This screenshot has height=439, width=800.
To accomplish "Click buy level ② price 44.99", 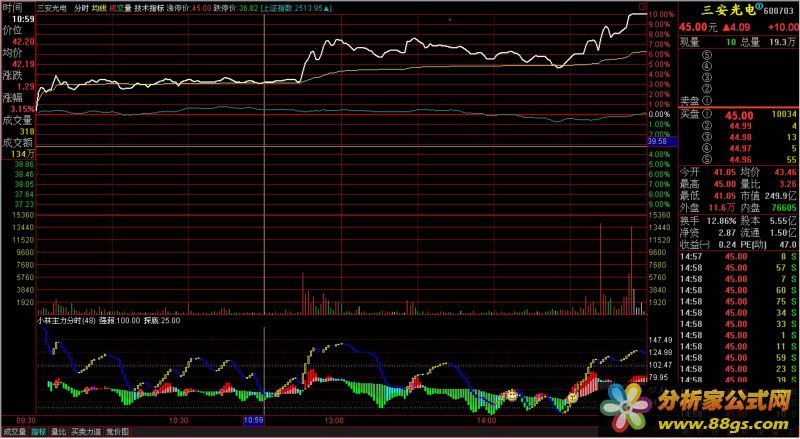I will pyautogui.click(x=741, y=127).
